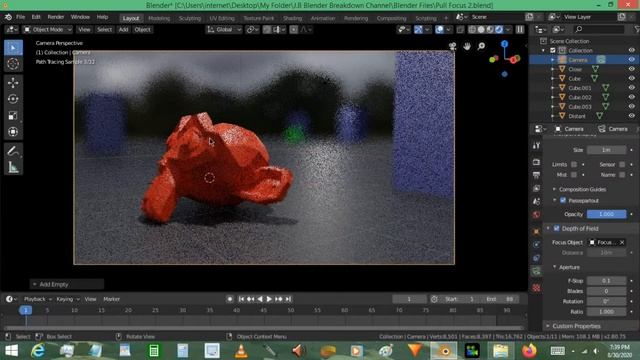Enable the Sensor display checkbox
The image size is (640, 360).
pos(622,164)
